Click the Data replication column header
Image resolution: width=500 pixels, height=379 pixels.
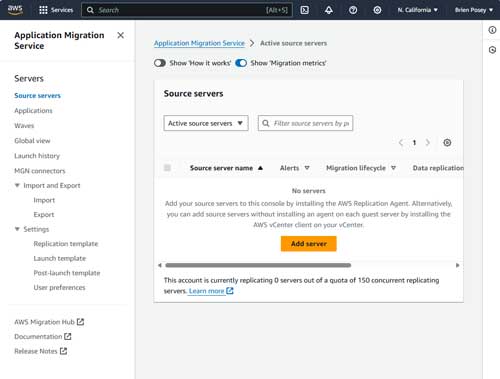click(438, 168)
